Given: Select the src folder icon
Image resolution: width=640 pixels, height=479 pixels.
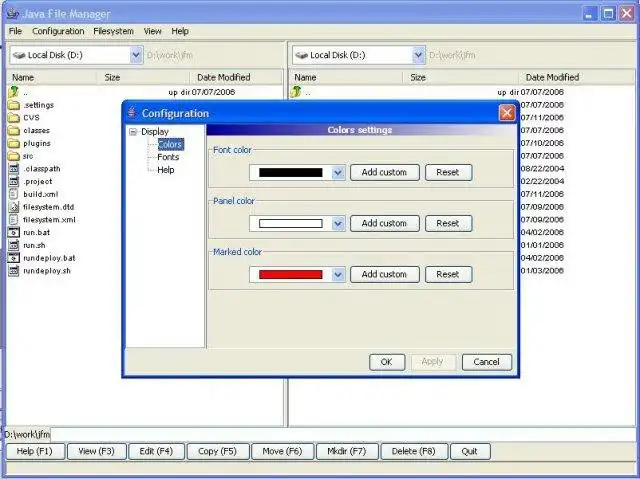Looking at the screenshot, I should point(14,156).
